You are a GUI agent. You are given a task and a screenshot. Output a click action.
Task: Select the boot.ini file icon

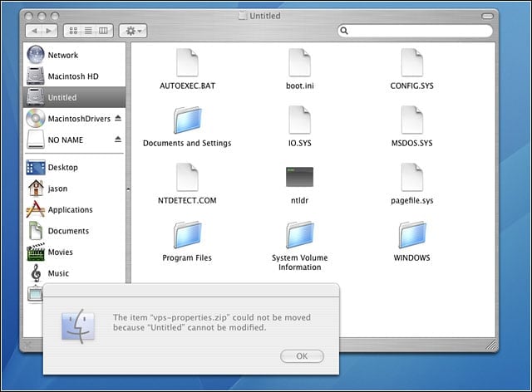click(299, 63)
